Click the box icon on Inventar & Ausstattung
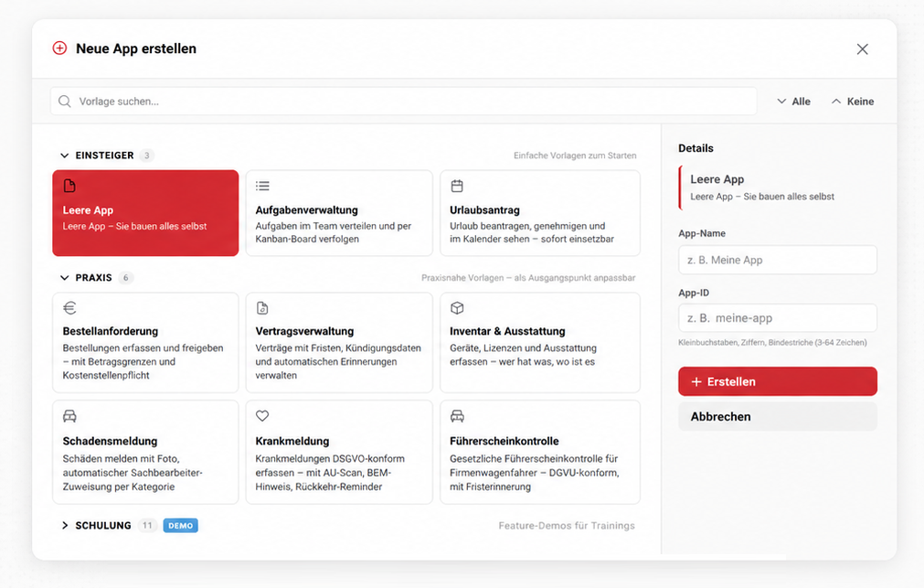Viewport: 924px width, 588px height. [457, 308]
